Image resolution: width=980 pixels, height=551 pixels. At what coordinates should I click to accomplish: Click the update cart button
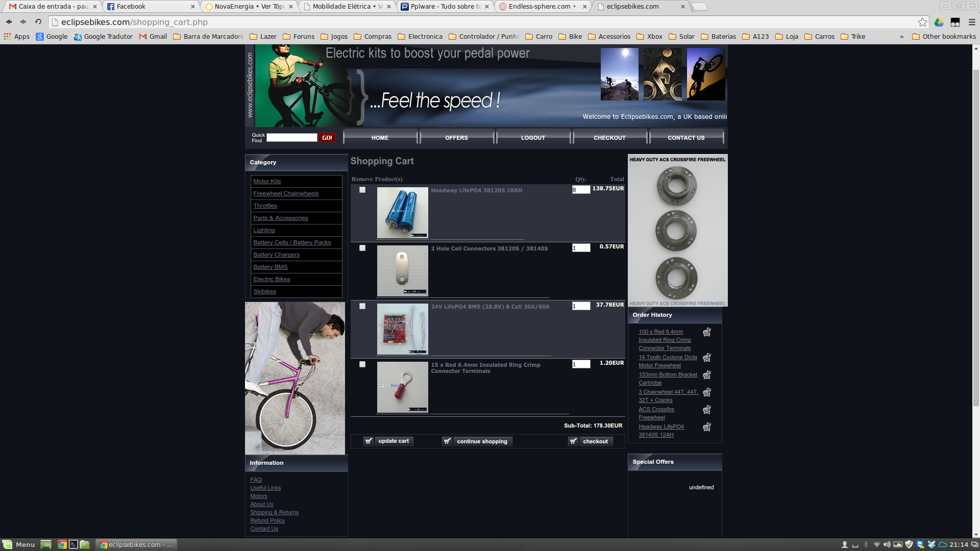click(394, 441)
